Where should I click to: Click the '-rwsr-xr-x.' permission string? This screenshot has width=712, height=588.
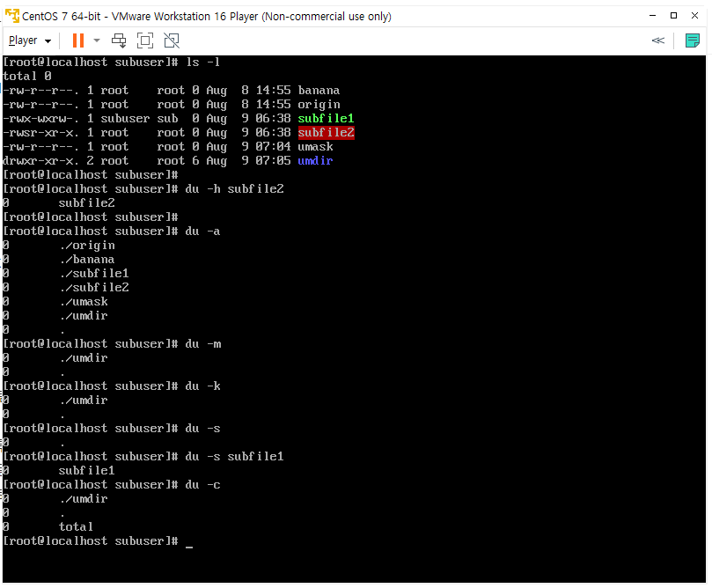click(x=40, y=133)
